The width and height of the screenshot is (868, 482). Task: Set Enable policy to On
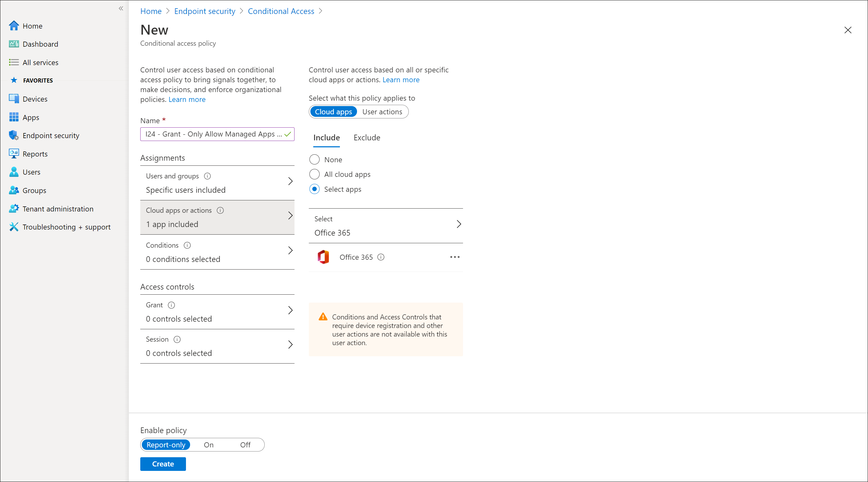coord(209,445)
